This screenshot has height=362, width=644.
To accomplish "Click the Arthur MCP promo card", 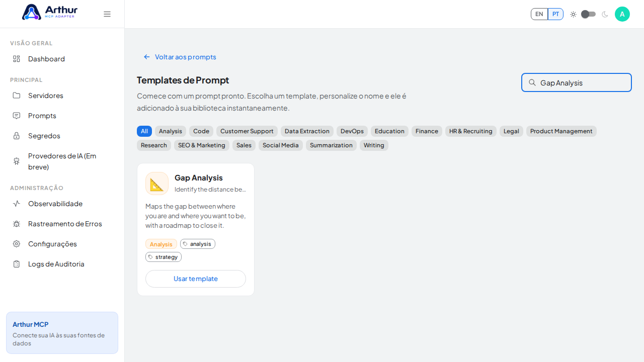I will point(62,333).
